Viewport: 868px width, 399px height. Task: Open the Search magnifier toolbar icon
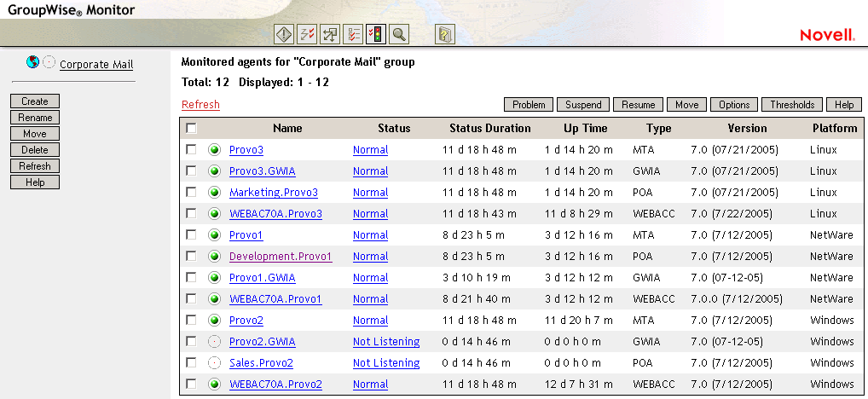tap(398, 34)
